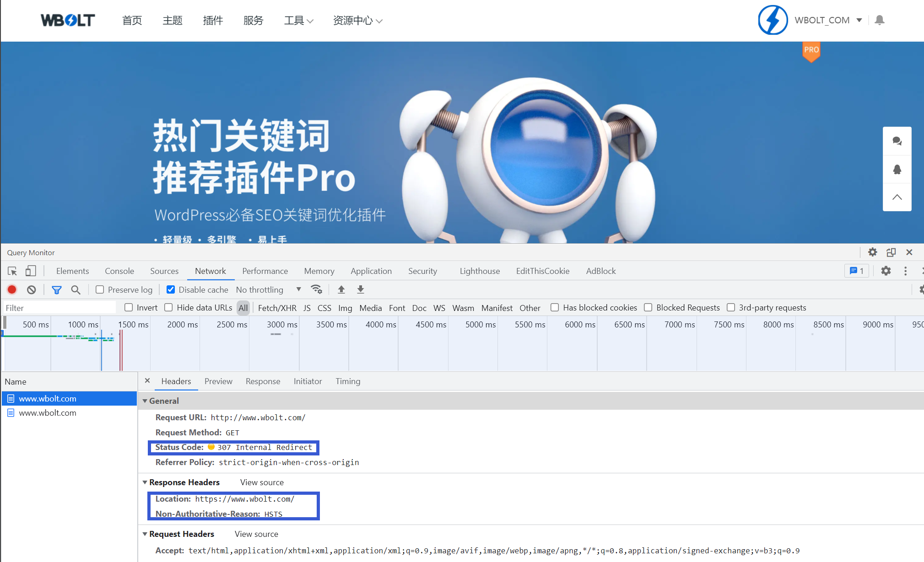Switch to the Console tab
924x562 pixels.
pos(119,271)
